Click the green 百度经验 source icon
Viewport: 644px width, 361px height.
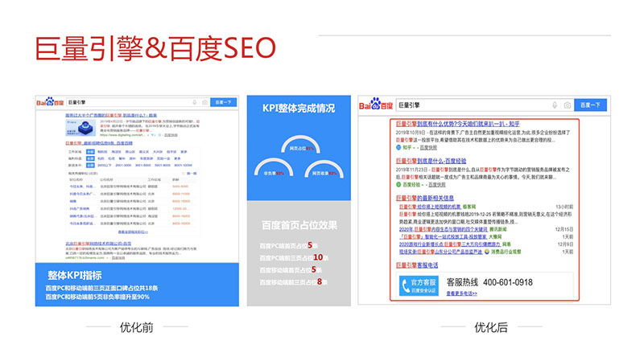pos(398,185)
